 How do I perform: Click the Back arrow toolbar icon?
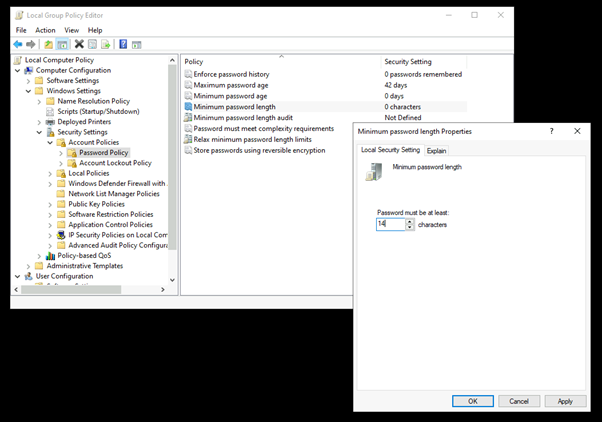[18, 45]
